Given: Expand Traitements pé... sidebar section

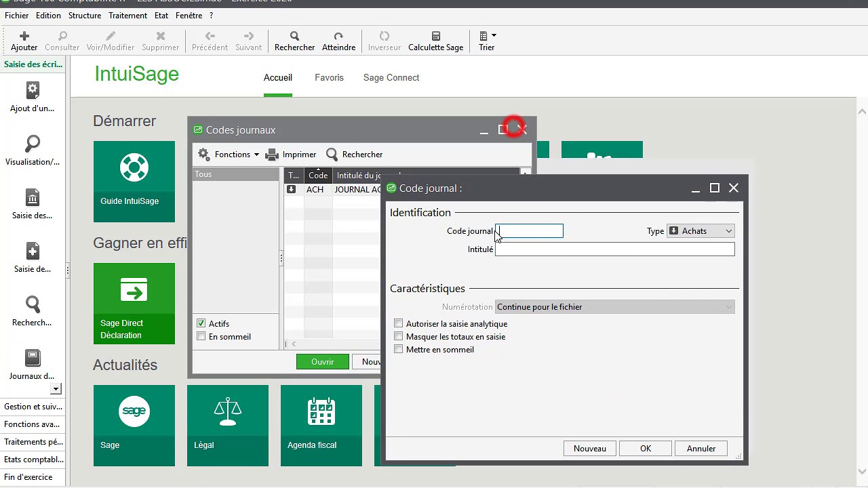Looking at the screenshot, I should click(x=33, y=442).
